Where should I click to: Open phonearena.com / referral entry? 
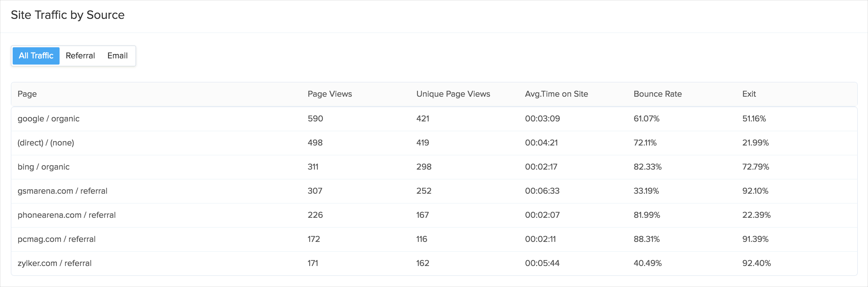[66, 215]
